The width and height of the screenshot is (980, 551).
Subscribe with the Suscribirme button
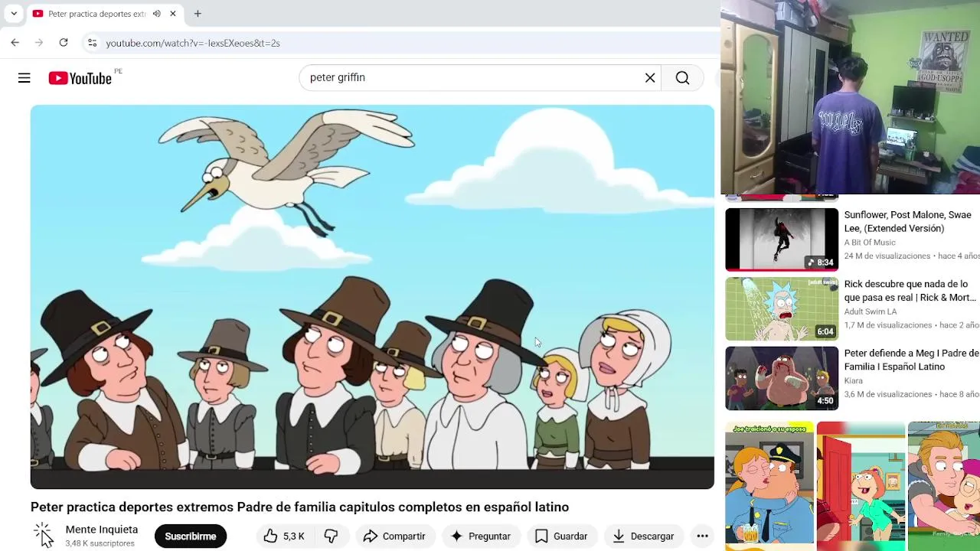click(191, 536)
